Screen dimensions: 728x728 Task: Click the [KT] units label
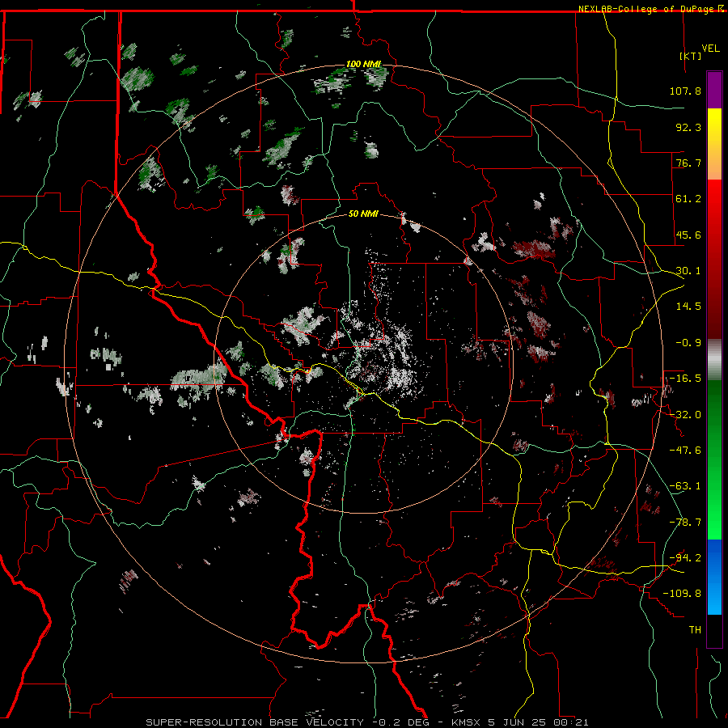[x=691, y=56]
